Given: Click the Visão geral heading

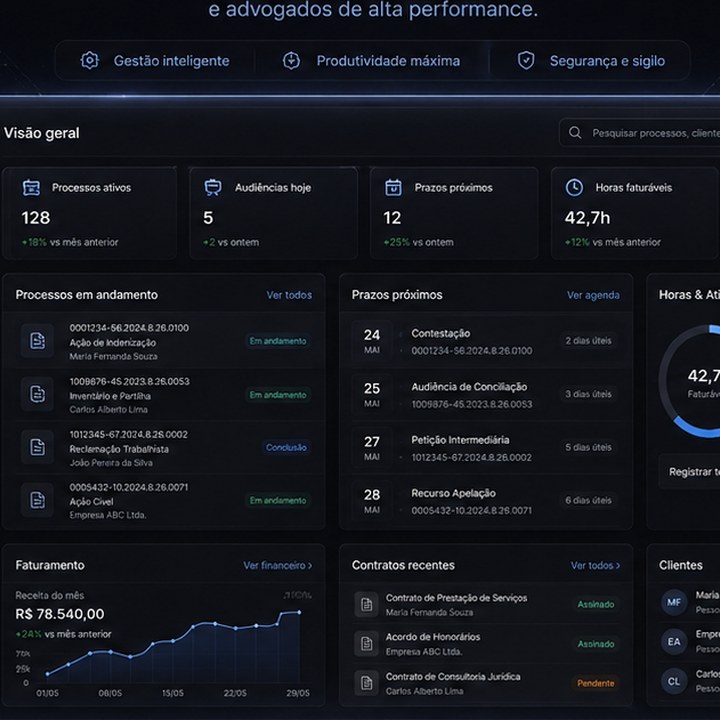Looking at the screenshot, I should pos(42,133).
